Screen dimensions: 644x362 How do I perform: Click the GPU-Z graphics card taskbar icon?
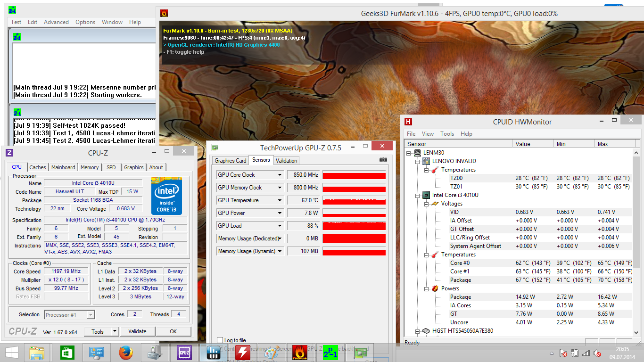[359, 353]
